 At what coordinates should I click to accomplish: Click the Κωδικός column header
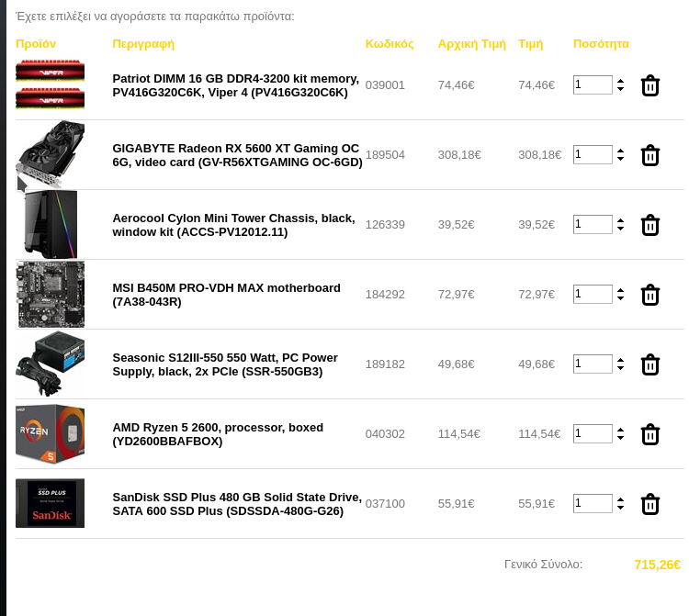[390, 44]
